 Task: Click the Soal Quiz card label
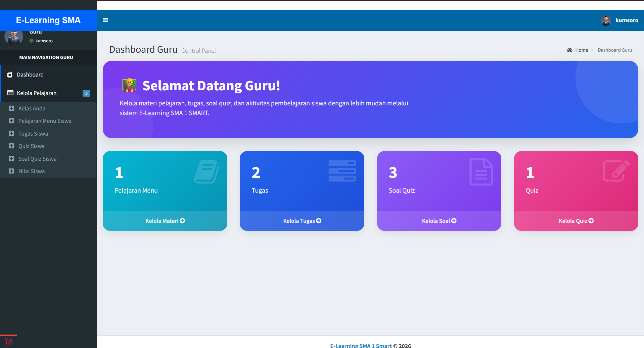402,190
